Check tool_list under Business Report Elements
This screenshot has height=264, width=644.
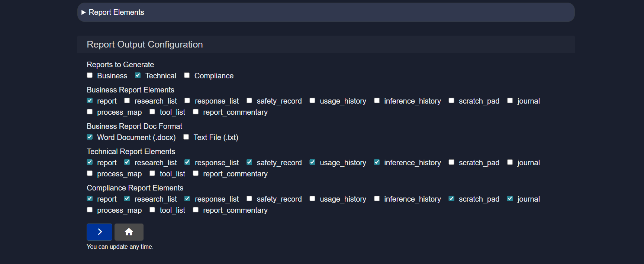[152, 112]
